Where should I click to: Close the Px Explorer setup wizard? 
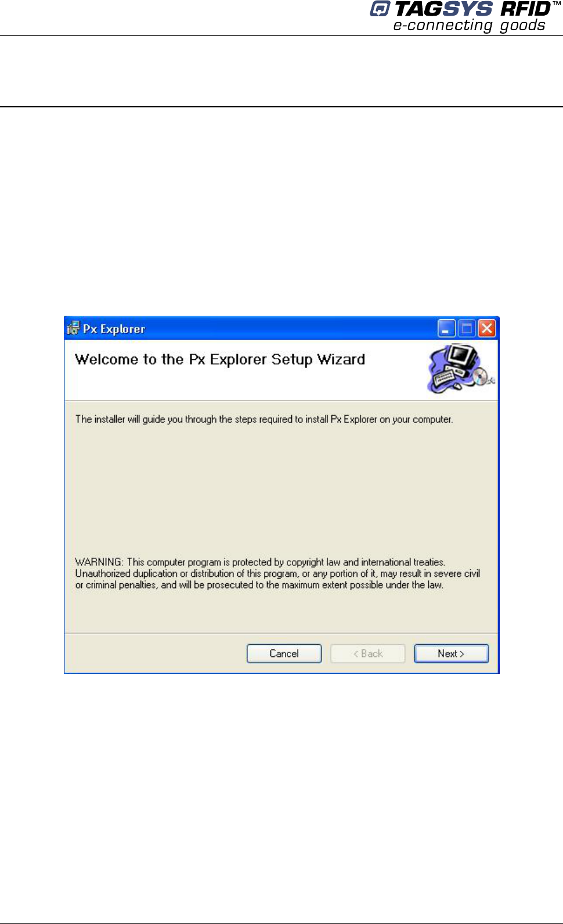[486, 329]
